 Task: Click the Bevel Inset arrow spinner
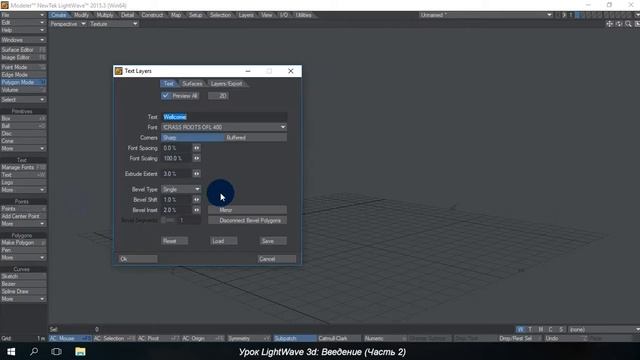[196, 210]
